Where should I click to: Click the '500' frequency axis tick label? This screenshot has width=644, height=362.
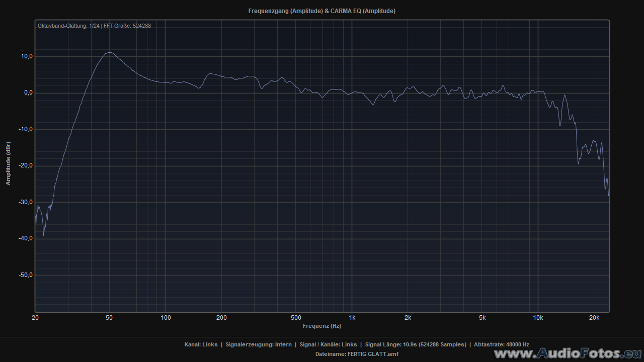tap(296, 318)
